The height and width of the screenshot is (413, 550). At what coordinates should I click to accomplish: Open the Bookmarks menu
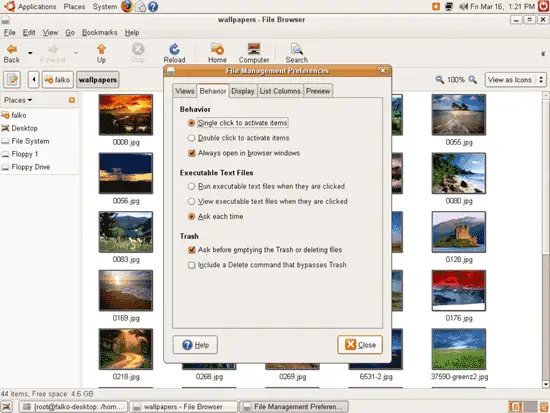pyautogui.click(x=100, y=33)
